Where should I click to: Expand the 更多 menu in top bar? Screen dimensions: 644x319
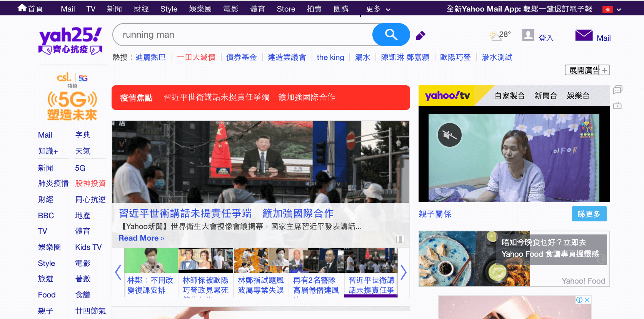point(378,9)
